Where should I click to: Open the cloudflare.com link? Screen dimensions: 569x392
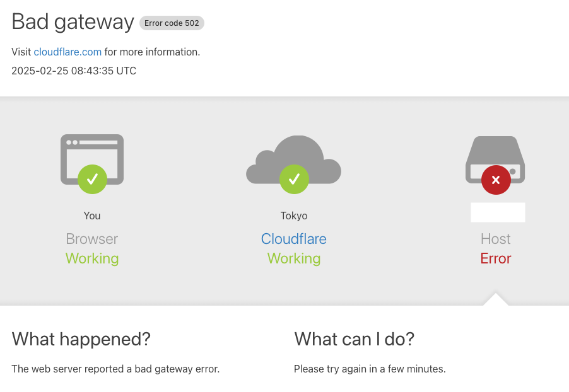coord(67,52)
